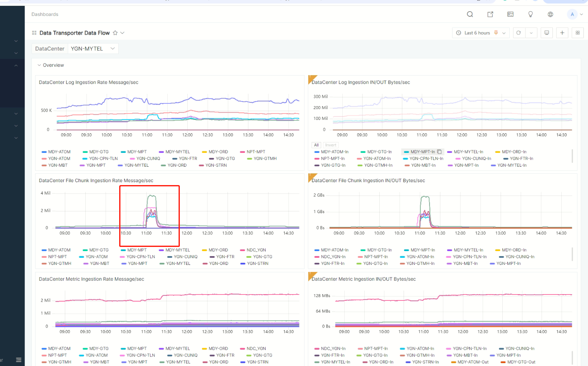The width and height of the screenshot is (588, 366).
Task: Toggle MDY-ATOM series in Log Ingestion Rate legend
Action: point(59,152)
